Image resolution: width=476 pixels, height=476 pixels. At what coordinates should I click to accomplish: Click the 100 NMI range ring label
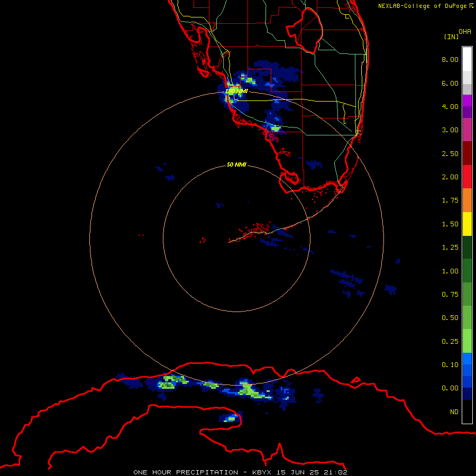236,91
